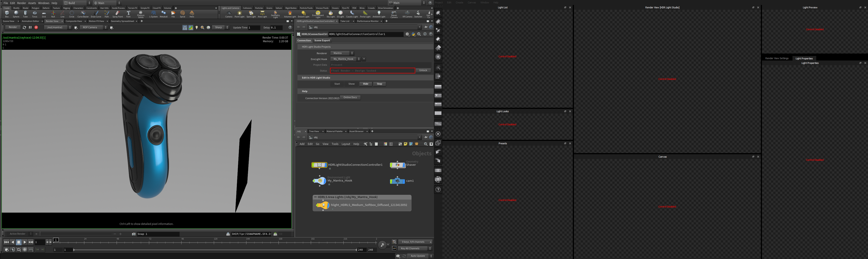The height and width of the screenshot is (259, 868).
Task: Click the Unlock button
Action: click(423, 70)
